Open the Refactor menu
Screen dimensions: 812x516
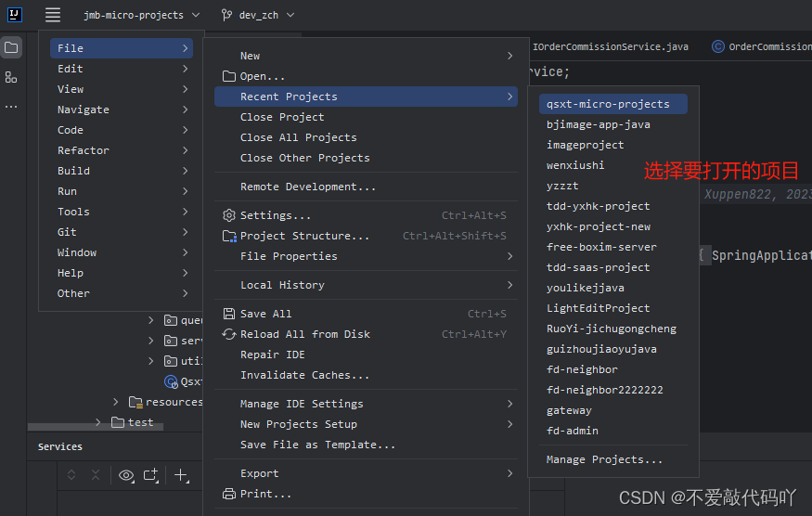pyautogui.click(x=122, y=150)
